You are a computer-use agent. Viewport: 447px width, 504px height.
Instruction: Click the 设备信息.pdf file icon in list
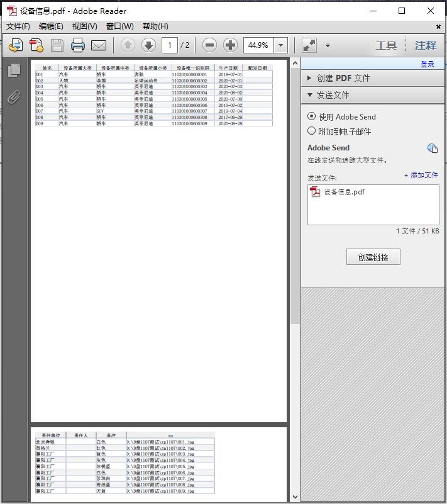coord(315,192)
